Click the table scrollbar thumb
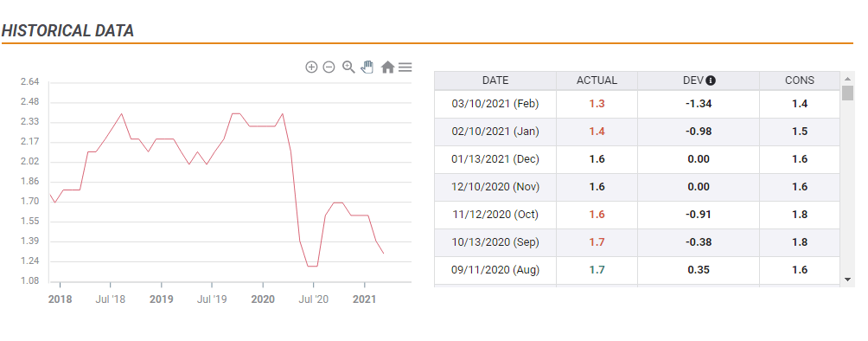 847,93
